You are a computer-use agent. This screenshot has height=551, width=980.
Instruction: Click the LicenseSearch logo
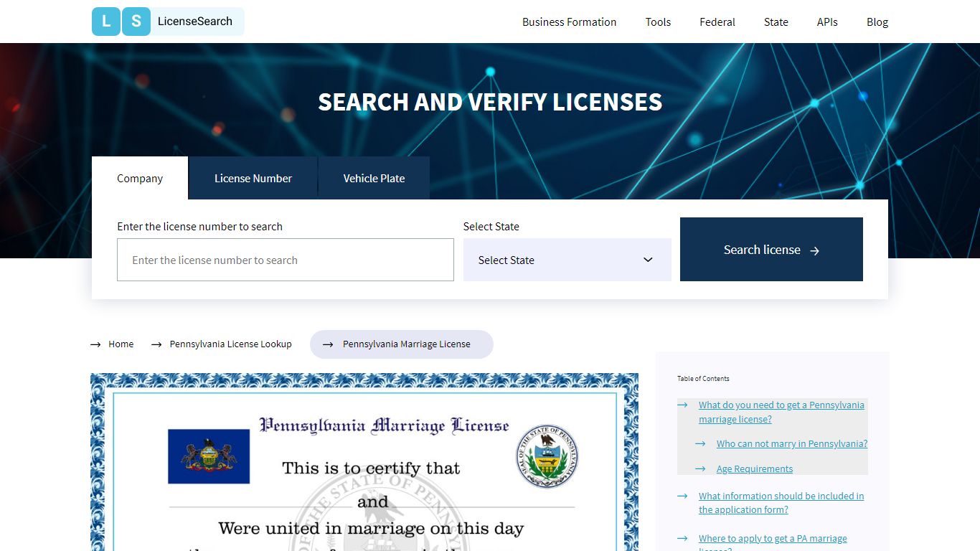click(168, 22)
